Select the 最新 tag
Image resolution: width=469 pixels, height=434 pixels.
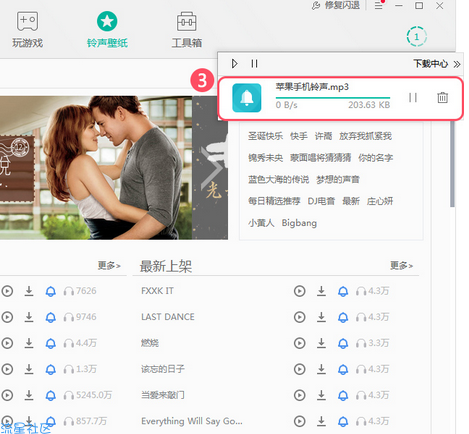click(x=351, y=201)
